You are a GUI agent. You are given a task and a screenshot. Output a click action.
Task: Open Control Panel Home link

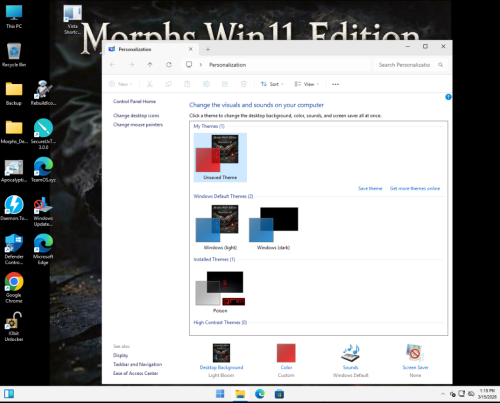point(134,101)
